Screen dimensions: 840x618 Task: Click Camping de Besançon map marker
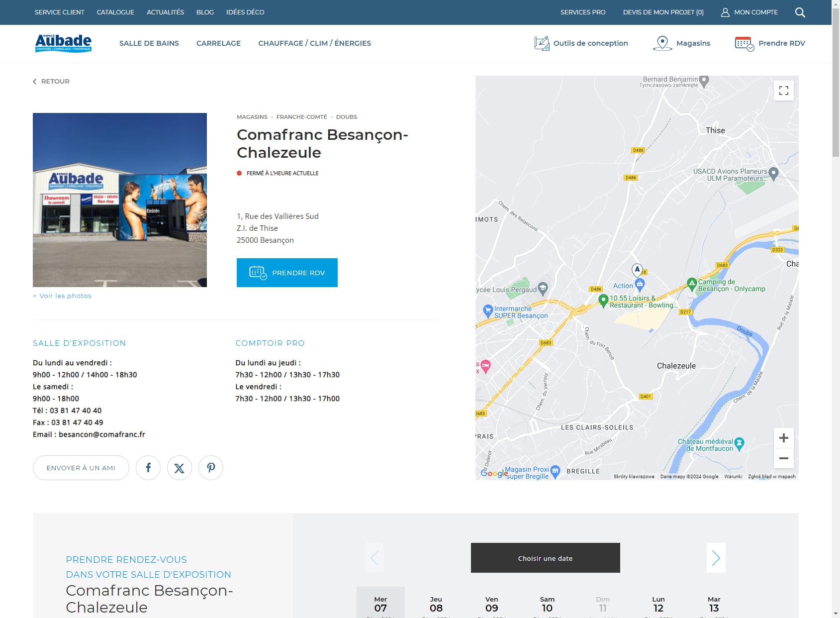[x=692, y=284]
